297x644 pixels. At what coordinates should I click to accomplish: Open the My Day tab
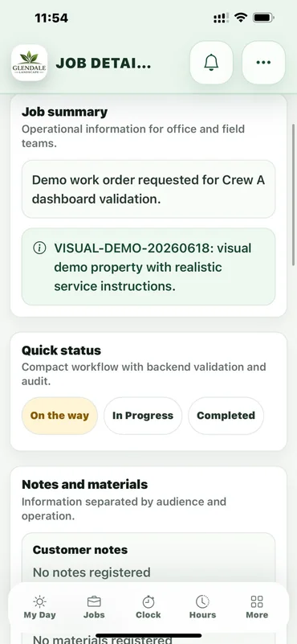click(40, 608)
